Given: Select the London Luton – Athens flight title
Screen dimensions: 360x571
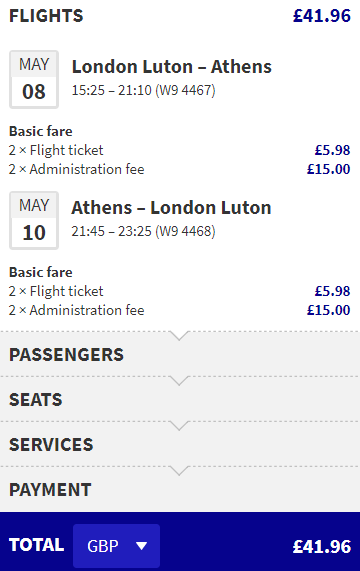Looking at the screenshot, I should pyautogui.click(x=172, y=67).
